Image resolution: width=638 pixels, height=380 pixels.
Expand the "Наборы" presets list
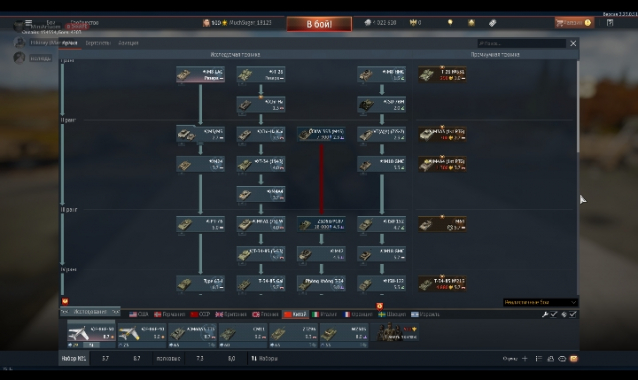pos(264,358)
